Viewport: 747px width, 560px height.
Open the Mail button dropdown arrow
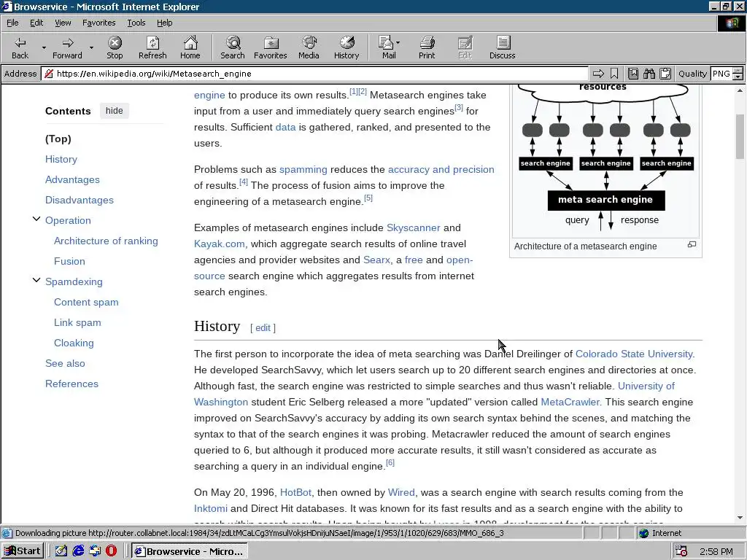[x=398, y=43]
